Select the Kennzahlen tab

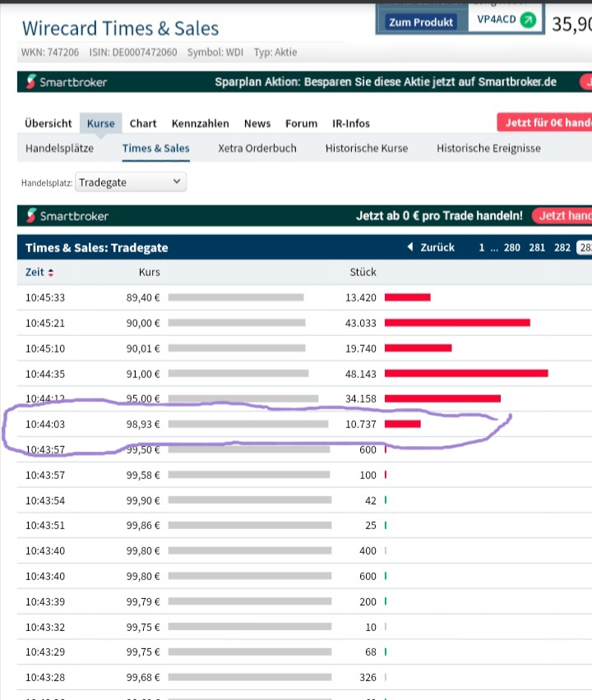coord(201,123)
